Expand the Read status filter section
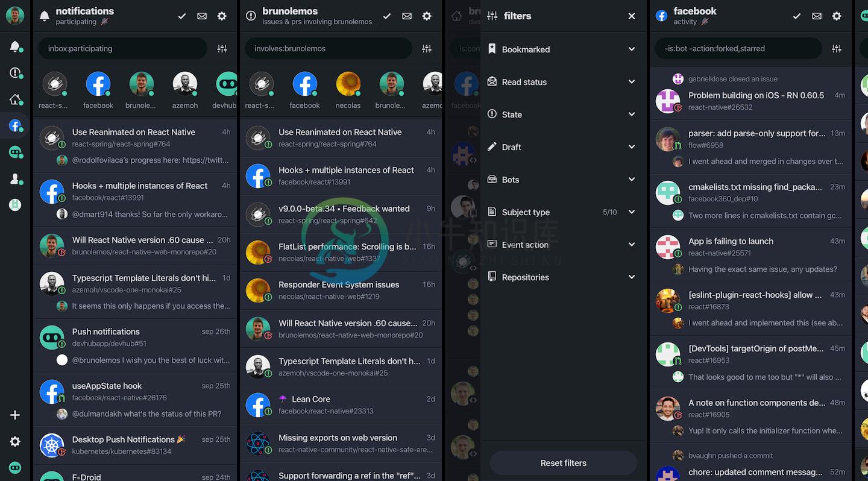Viewport: 868px width, 481px height. pos(563,82)
